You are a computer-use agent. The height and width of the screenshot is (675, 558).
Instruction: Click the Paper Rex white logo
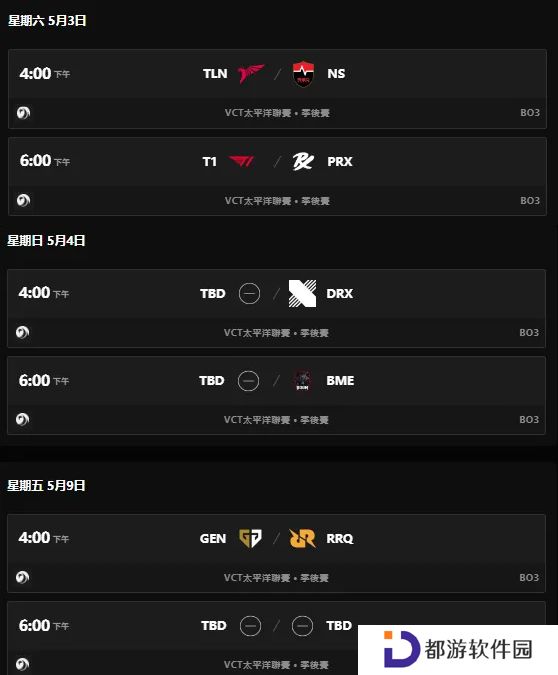pyautogui.click(x=303, y=161)
